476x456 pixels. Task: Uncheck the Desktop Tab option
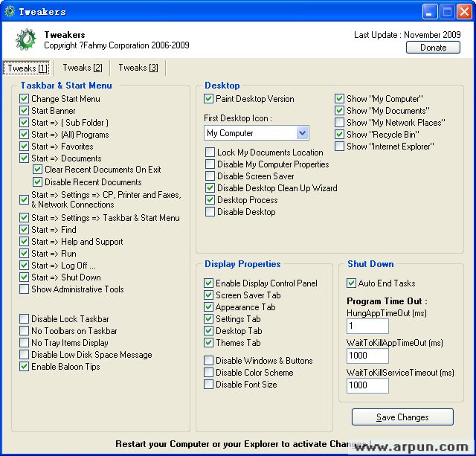pos(208,330)
